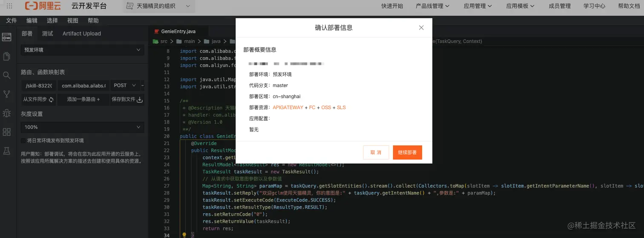644x238 pixels.
Task: Remove the route with the minus button
Action: [x=143, y=85]
